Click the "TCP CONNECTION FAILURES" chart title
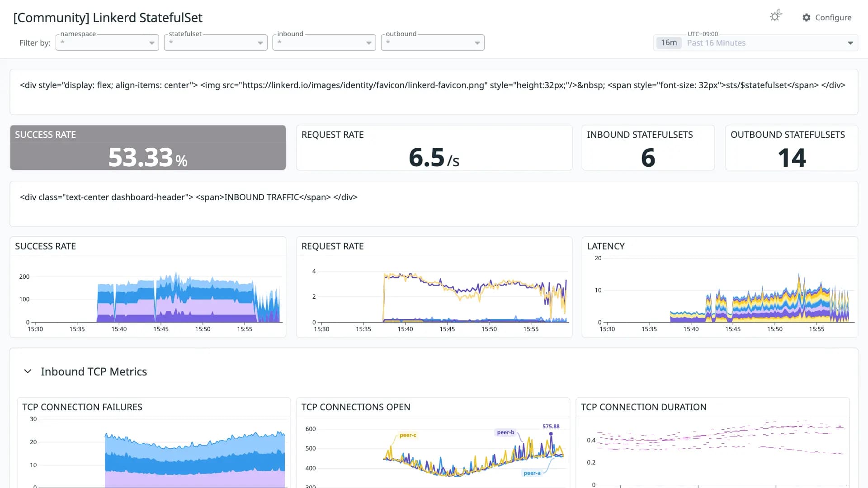The image size is (868, 488). [x=82, y=407]
